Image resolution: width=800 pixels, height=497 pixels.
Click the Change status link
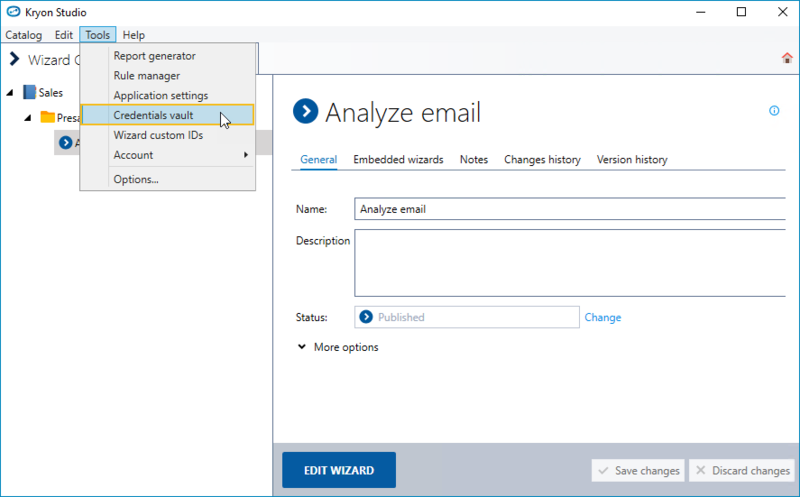pos(603,317)
